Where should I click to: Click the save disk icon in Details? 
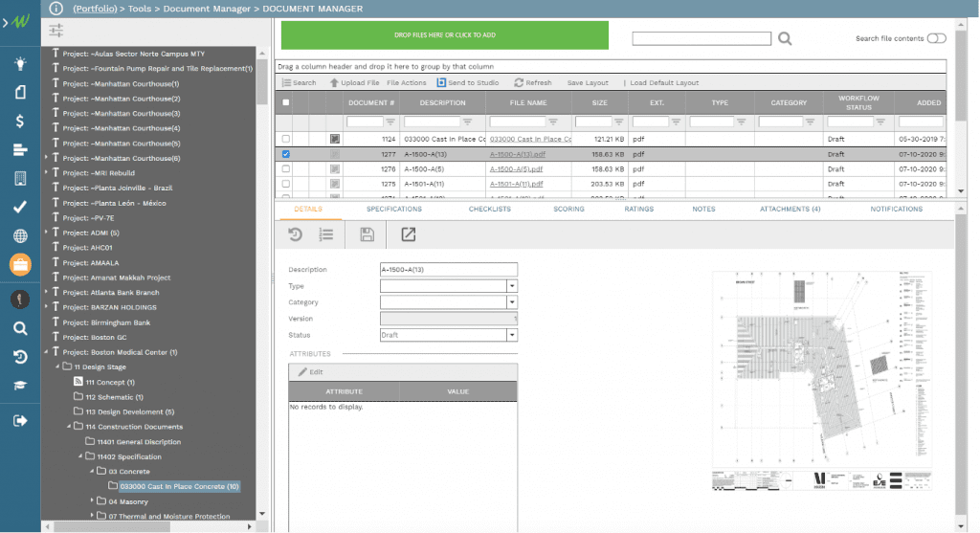click(x=367, y=234)
